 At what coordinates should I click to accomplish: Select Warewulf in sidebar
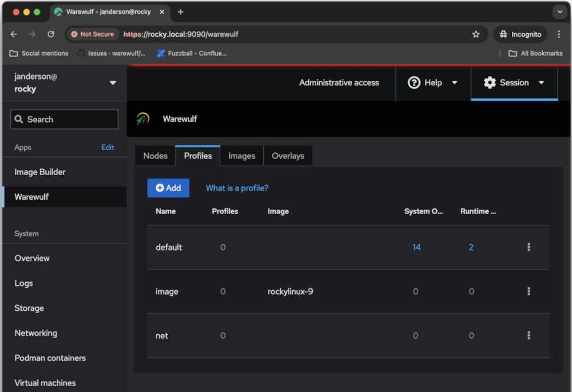(x=65, y=197)
